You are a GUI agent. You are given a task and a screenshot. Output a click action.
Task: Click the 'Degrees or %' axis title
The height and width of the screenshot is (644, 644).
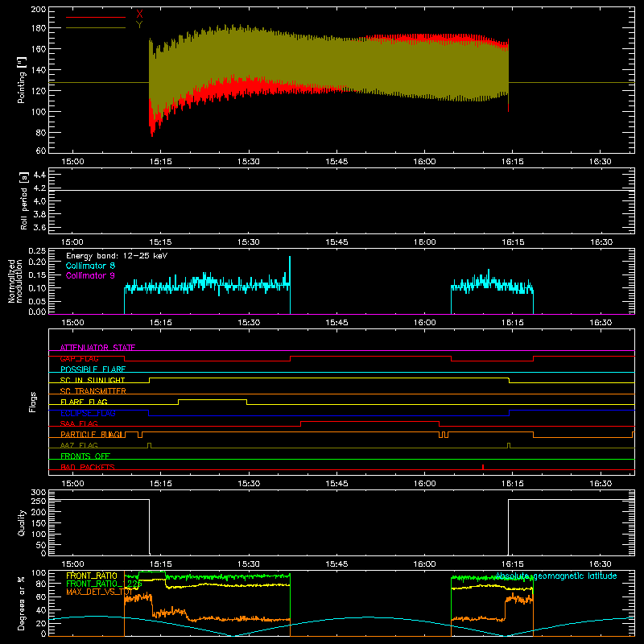pos(22,604)
